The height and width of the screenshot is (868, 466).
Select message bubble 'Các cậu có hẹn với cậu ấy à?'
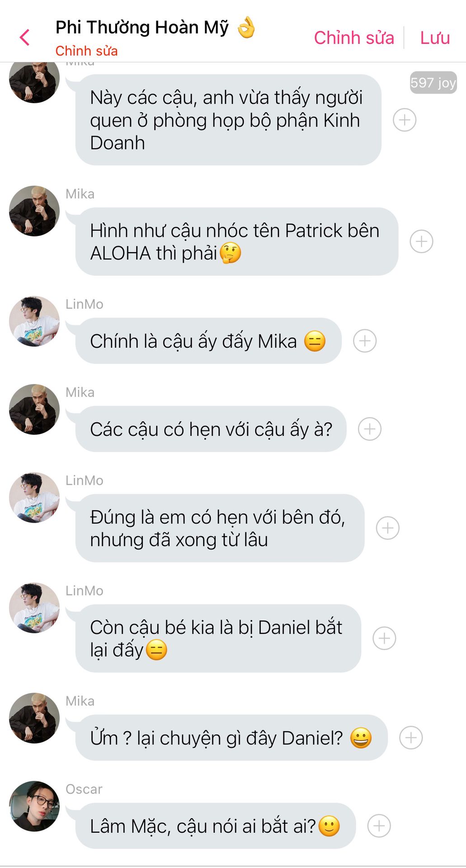point(211,429)
